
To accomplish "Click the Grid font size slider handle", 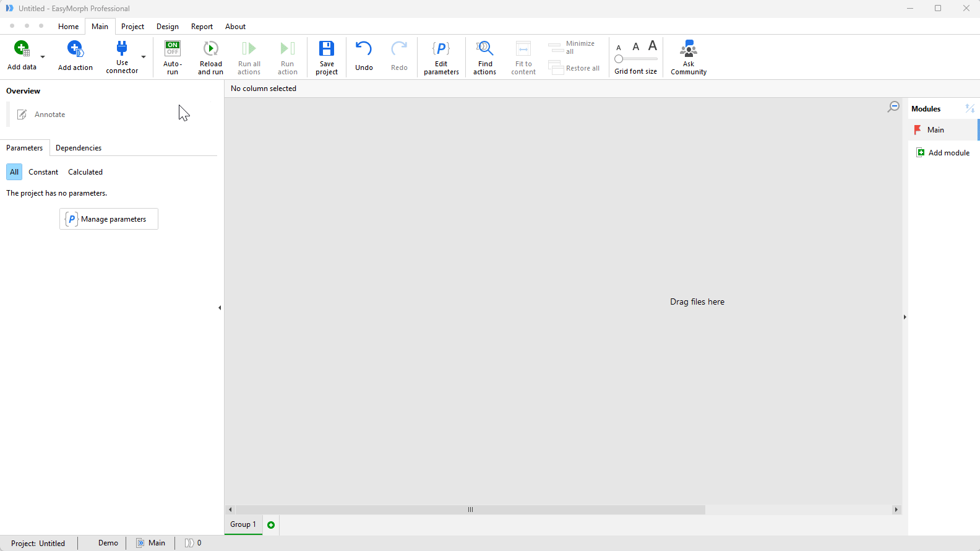I will pyautogui.click(x=619, y=59).
